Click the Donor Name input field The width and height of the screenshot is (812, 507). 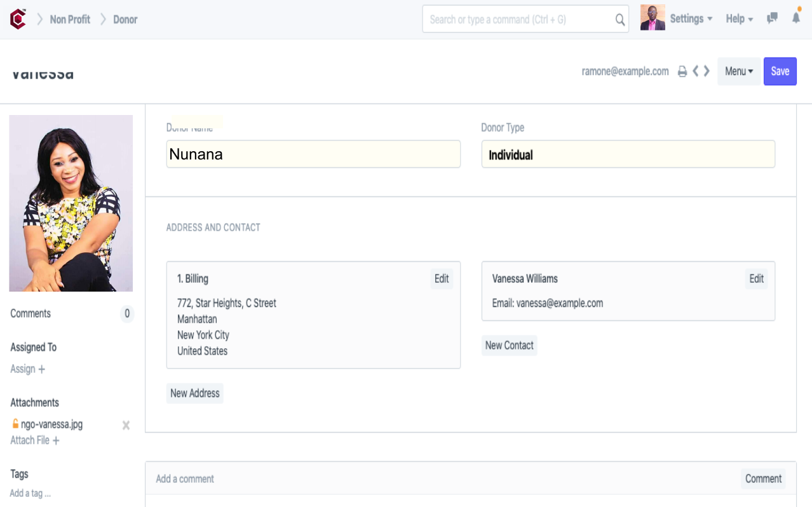click(x=313, y=154)
